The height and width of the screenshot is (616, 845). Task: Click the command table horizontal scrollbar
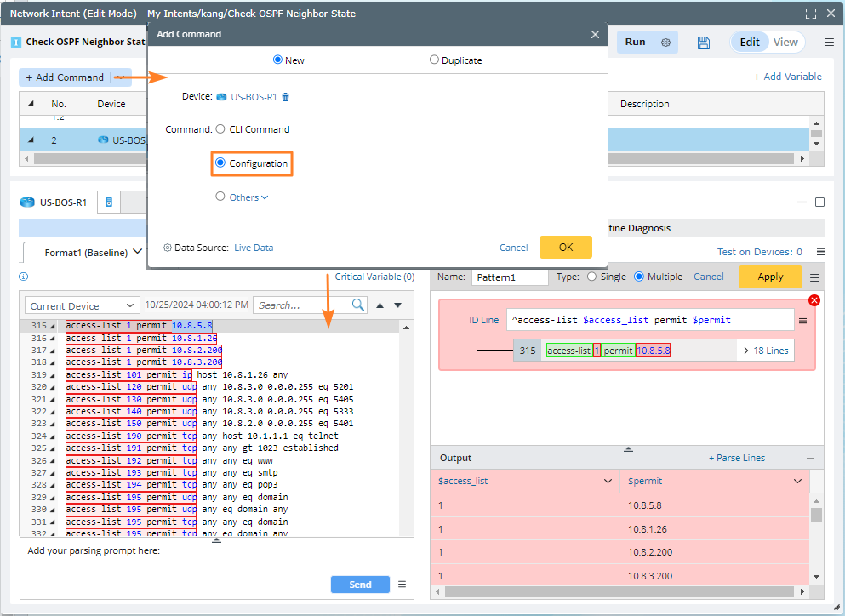414,159
